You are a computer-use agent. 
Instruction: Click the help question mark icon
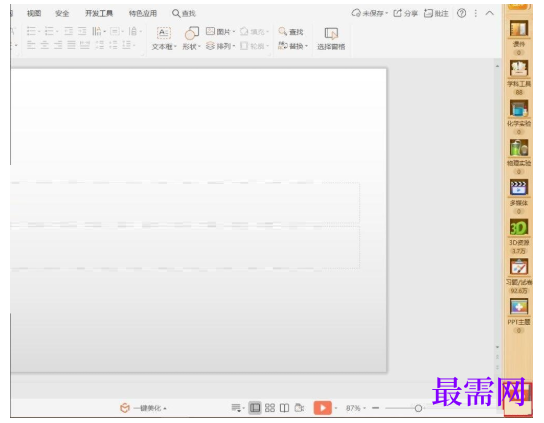[461, 13]
